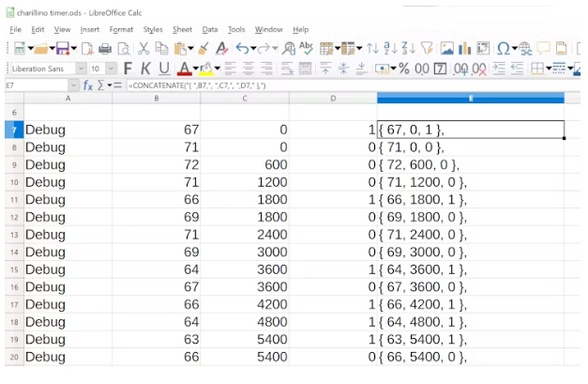Open the Sheet menu
The height and width of the screenshot is (384, 588).
tap(181, 29)
